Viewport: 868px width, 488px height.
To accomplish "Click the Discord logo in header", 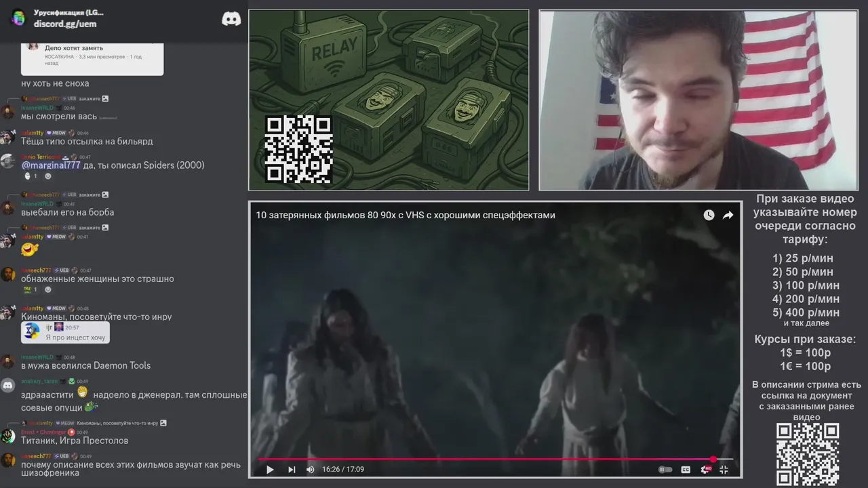I will pos(231,18).
